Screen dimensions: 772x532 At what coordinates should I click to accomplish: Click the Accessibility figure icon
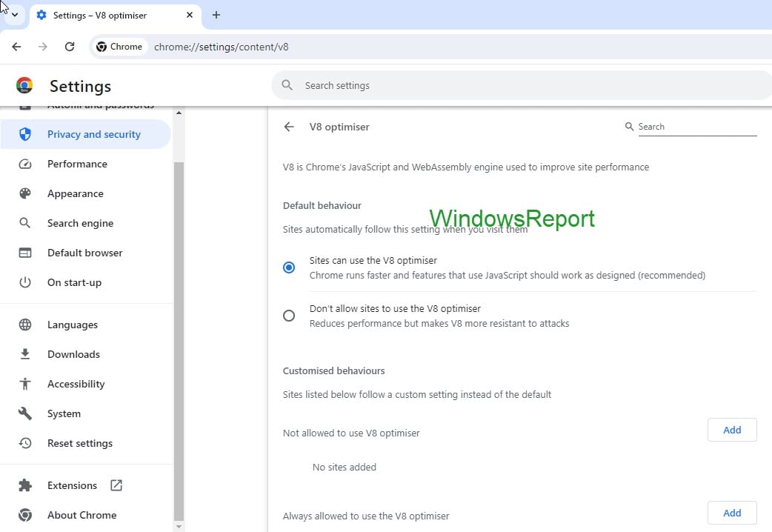[x=25, y=384]
